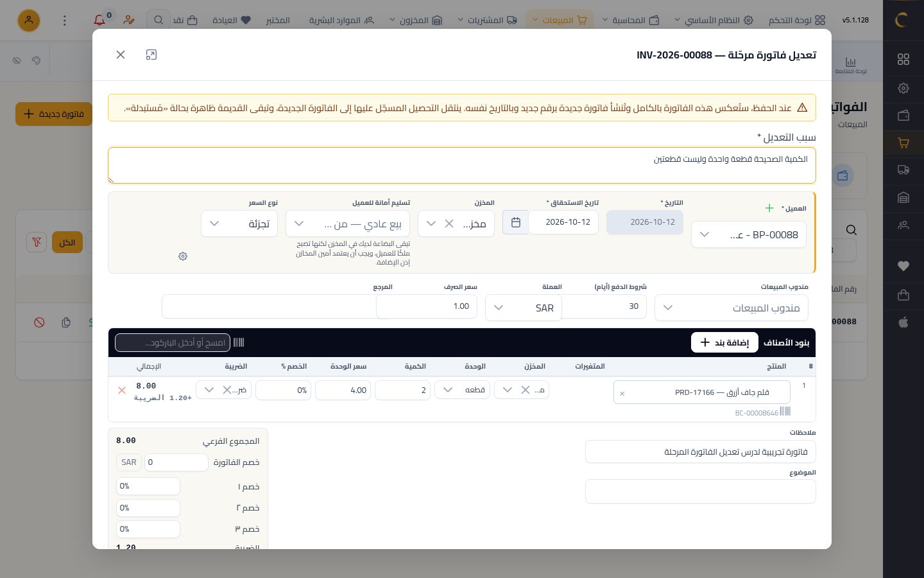Open sidebar delivery truck icon
Viewport: 924px width, 578px height.
[x=903, y=170]
